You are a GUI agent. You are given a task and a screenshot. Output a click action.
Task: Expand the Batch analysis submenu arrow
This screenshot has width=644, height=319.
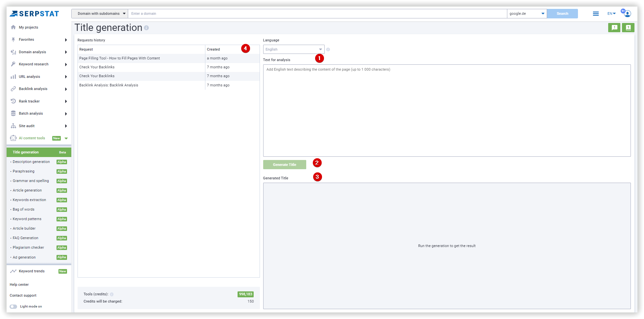pos(66,114)
